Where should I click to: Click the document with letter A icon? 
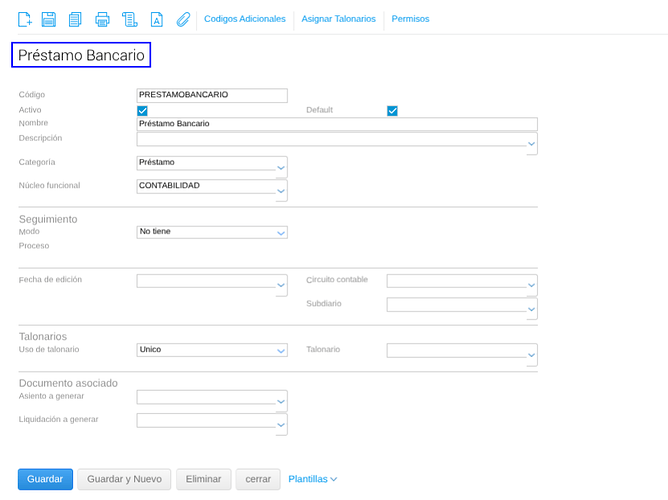coord(156,19)
